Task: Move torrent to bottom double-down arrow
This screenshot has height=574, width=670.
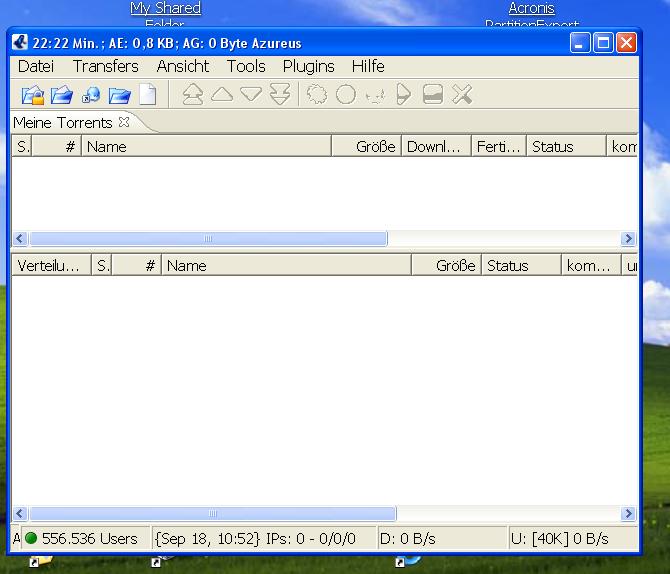Action: coord(280,94)
